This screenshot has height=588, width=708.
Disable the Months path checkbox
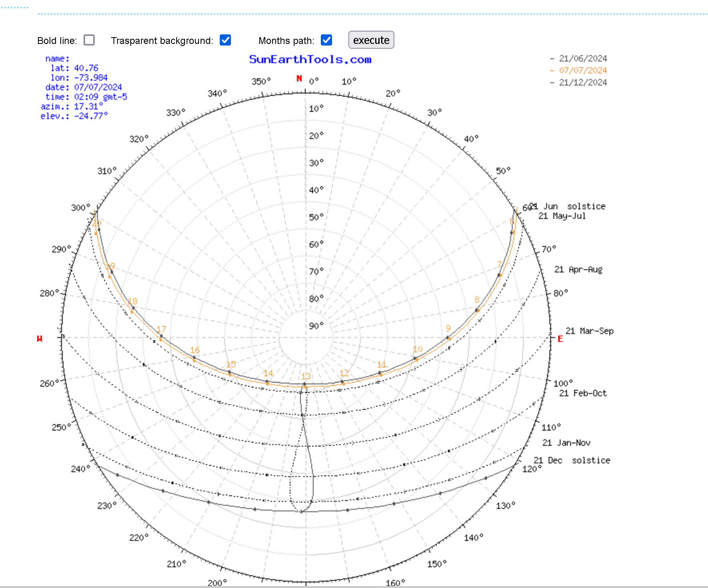pyautogui.click(x=326, y=40)
